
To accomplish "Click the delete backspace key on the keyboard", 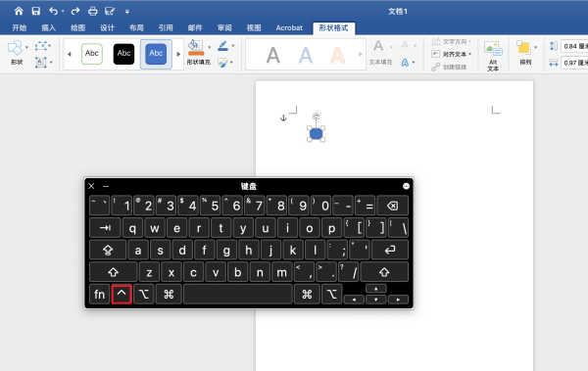I will click(x=392, y=206).
